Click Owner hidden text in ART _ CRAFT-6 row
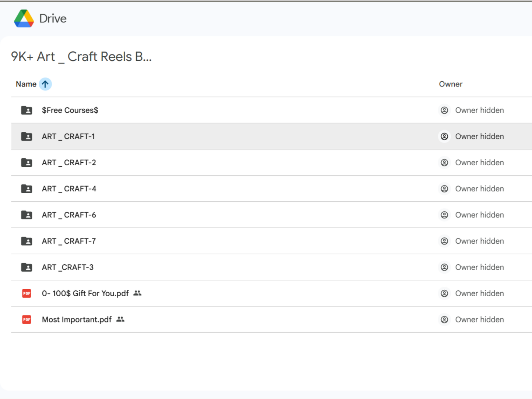Screen dimensions: 532x399 pyautogui.click(x=479, y=215)
